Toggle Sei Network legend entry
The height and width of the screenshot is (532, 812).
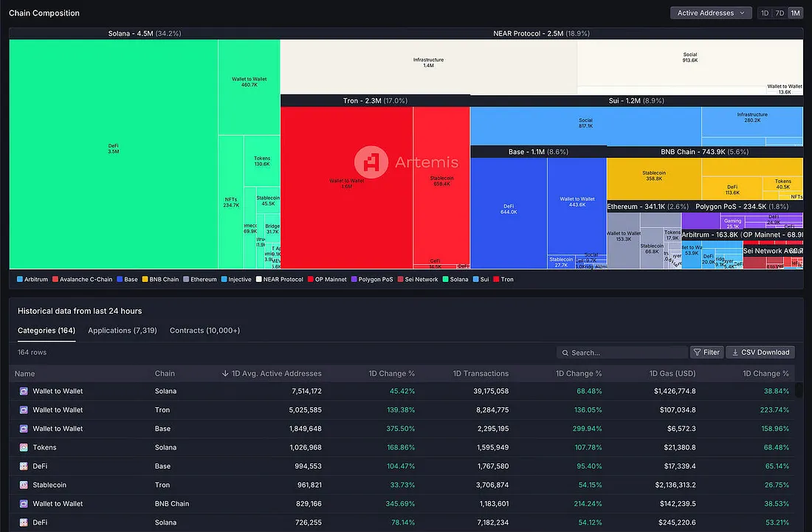coord(418,280)
